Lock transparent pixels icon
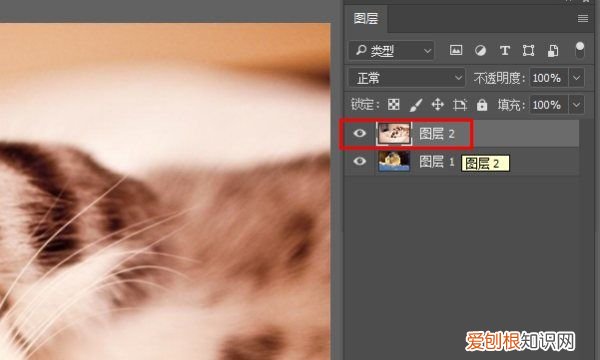600x360 pixels. (x=394, y=104)
